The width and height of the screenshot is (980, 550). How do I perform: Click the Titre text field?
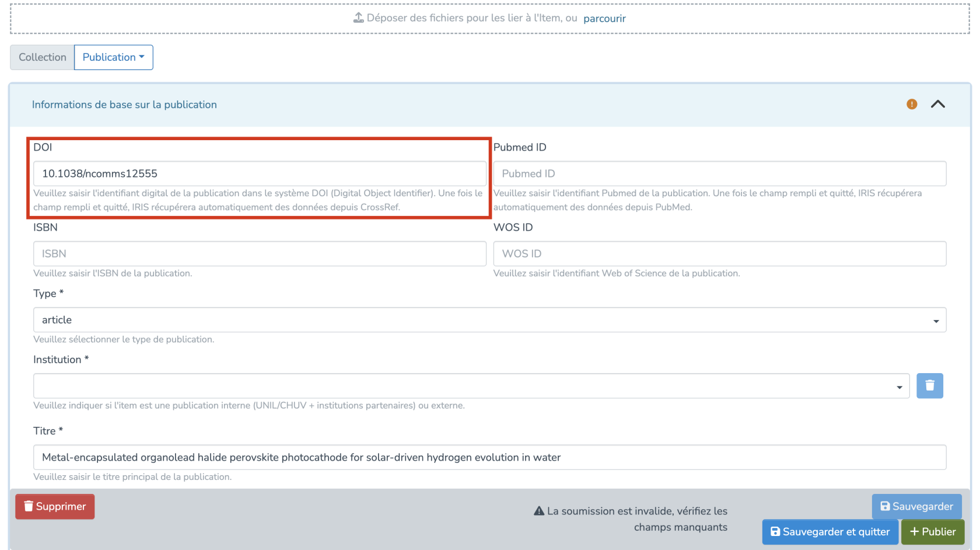pyautogui.click(x=489, y=457)
